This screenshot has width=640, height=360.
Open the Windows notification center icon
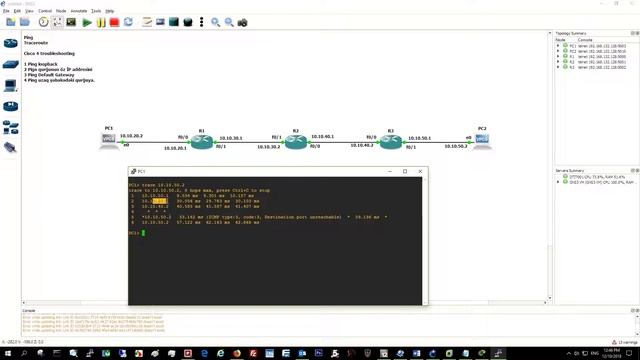coord(629,353)
